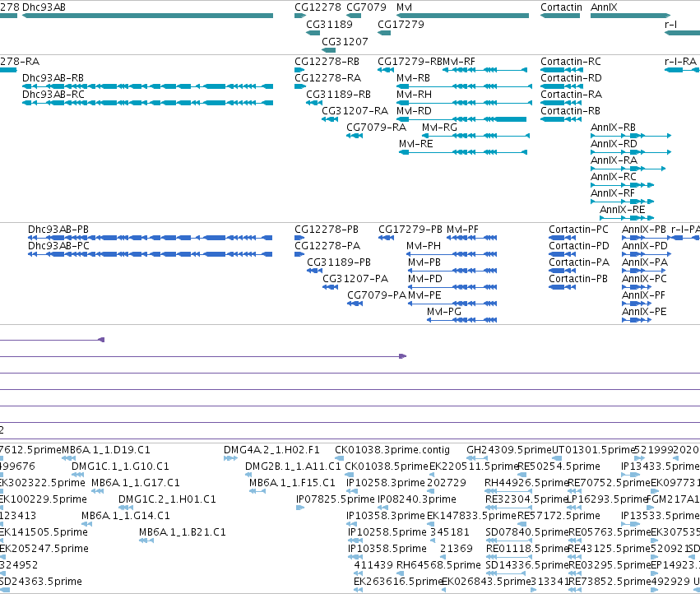This screenshot has width=700, height=594.
Task: Click transcript CG12278-RA label
Action: (327, 78)
